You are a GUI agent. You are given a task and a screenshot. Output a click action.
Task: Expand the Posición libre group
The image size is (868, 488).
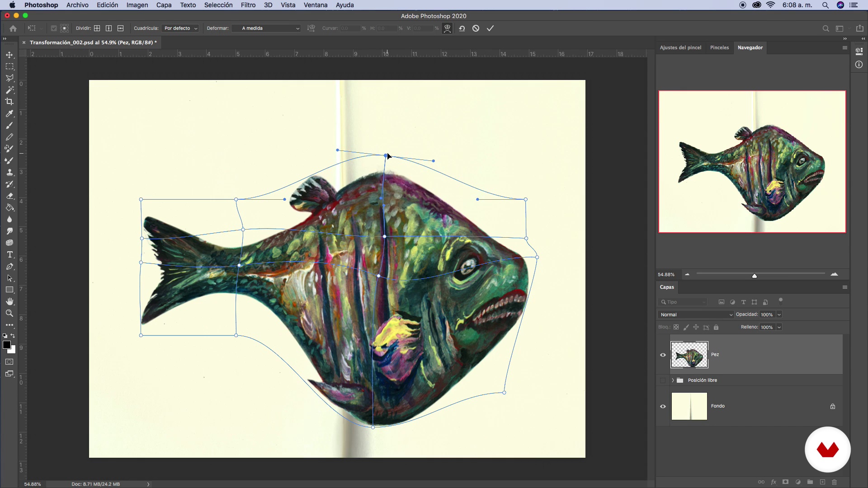point(673,380)
